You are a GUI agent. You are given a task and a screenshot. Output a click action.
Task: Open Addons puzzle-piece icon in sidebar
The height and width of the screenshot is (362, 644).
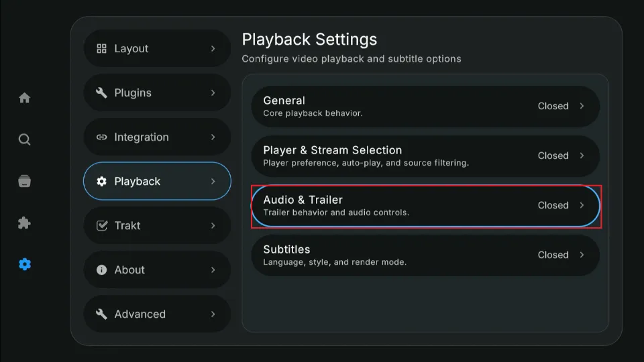[x=25, y=223]
